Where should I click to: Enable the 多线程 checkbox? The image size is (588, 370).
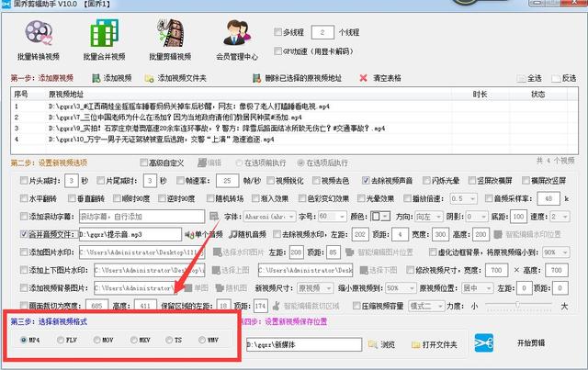pyautogui.click(x=278, y=32)
